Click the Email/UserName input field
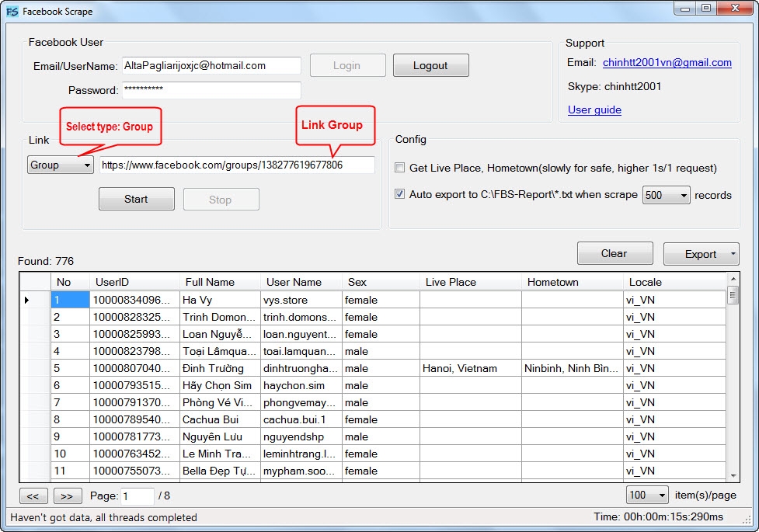The width and height of the screenshot is (759, 532). tap(211, 66)
